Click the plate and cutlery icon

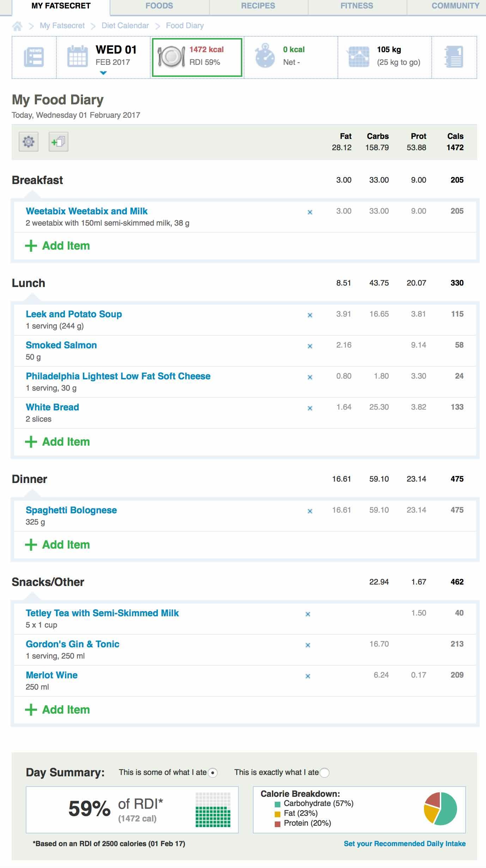pyautogui.click(x=171, y=57)
